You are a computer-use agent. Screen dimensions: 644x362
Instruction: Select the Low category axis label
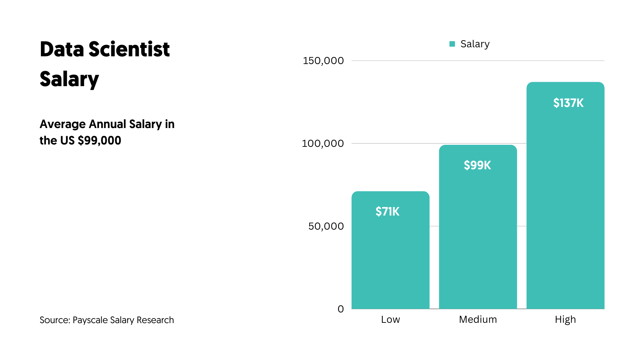point(390,319)
